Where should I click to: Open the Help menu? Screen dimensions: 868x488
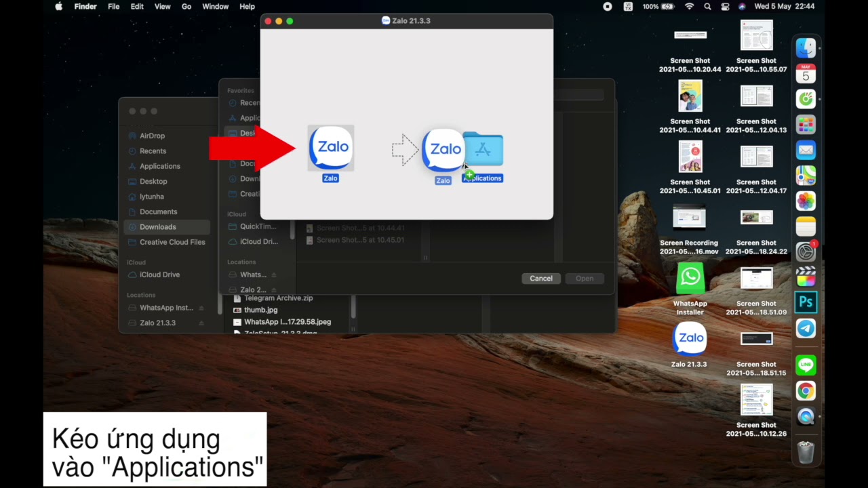(247, 7)
